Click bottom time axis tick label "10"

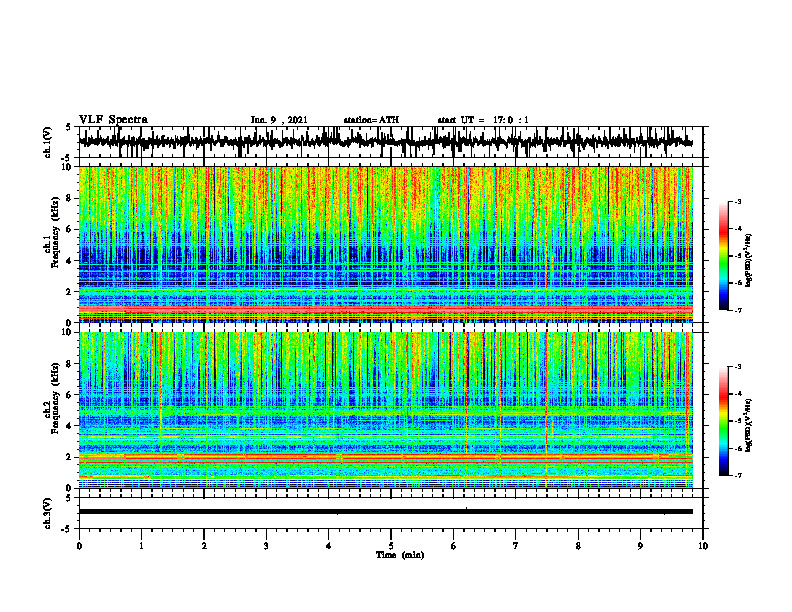point(703,546)
